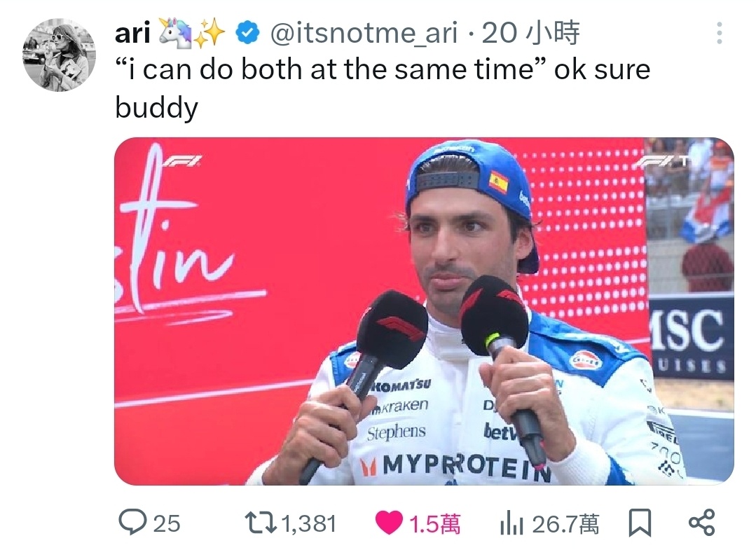Open the reply speech bubble icon
The height and width of the screenshot is (557, 756).
(132, 522)
